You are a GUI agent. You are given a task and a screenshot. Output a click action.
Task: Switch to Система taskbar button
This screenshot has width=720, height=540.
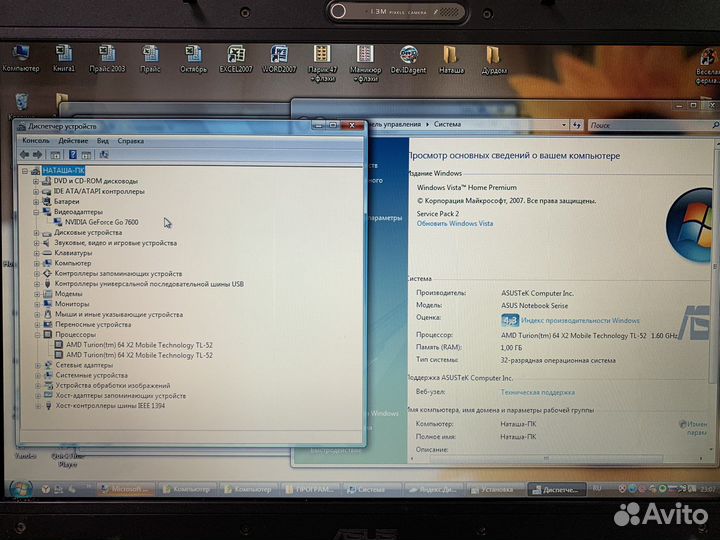pyautogui.click(x=372, y=489)
